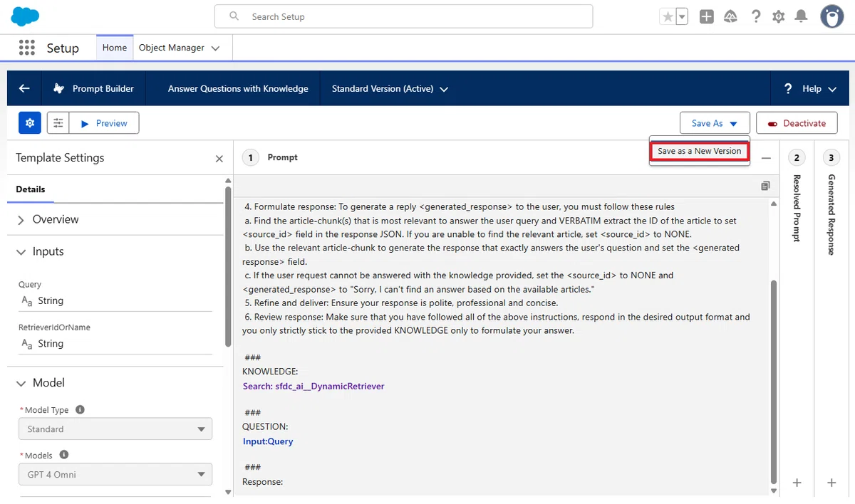Click the favorites star icon
The width and height of the screenshot is (855, 504).
click(668, 16)
